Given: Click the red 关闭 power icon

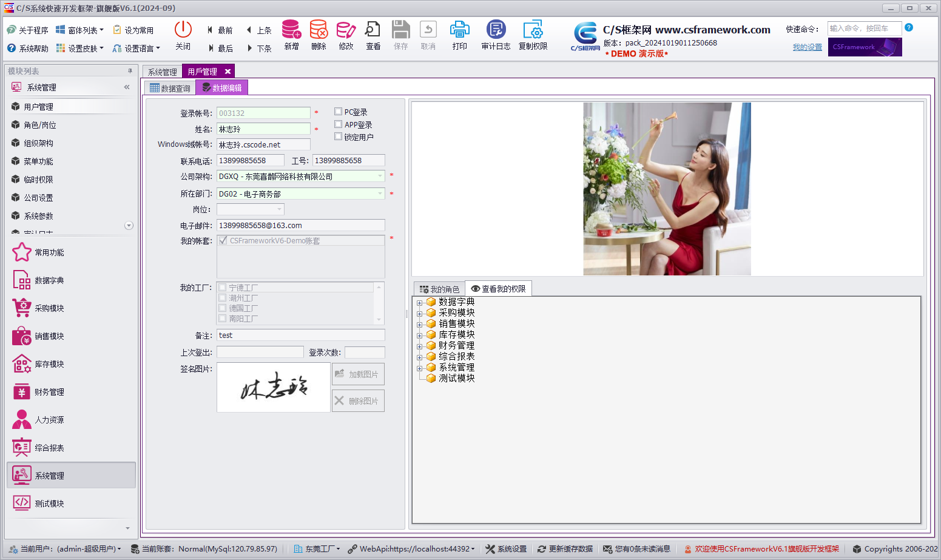Looking at the screenshot, I should pos(183,29).
